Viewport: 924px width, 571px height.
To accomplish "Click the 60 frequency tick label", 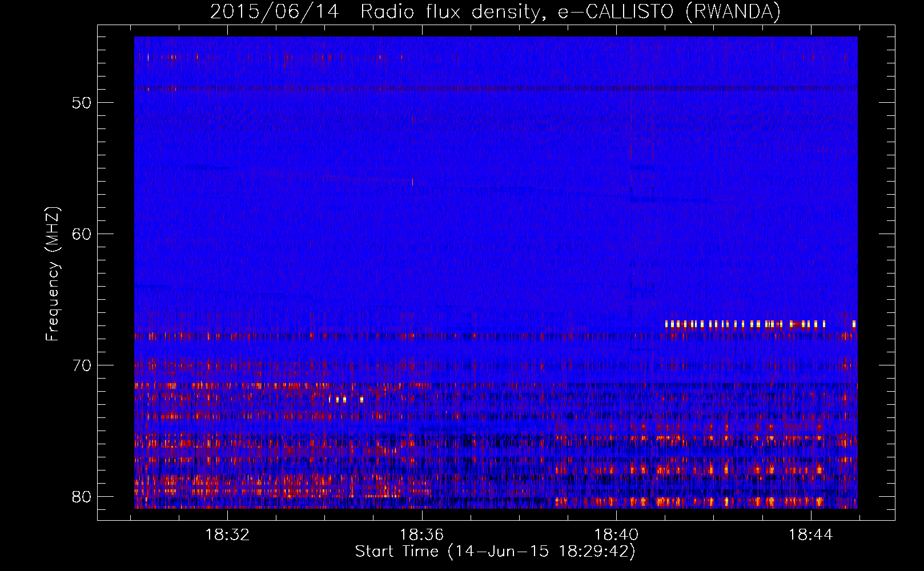I will coord(82,234).
